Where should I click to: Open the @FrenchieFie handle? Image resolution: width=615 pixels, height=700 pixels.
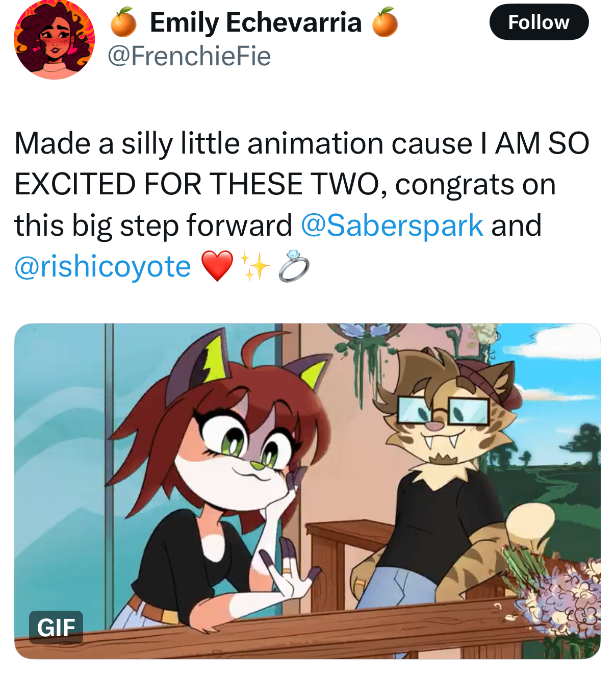189,56
